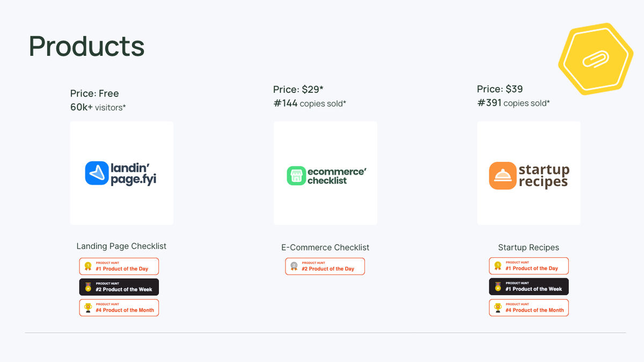Viewport: 644px width, 362px height.
Task: Open E-Commerce #2 Product of the Day badge
Action: pyautogui.click(x=325, y=267)
